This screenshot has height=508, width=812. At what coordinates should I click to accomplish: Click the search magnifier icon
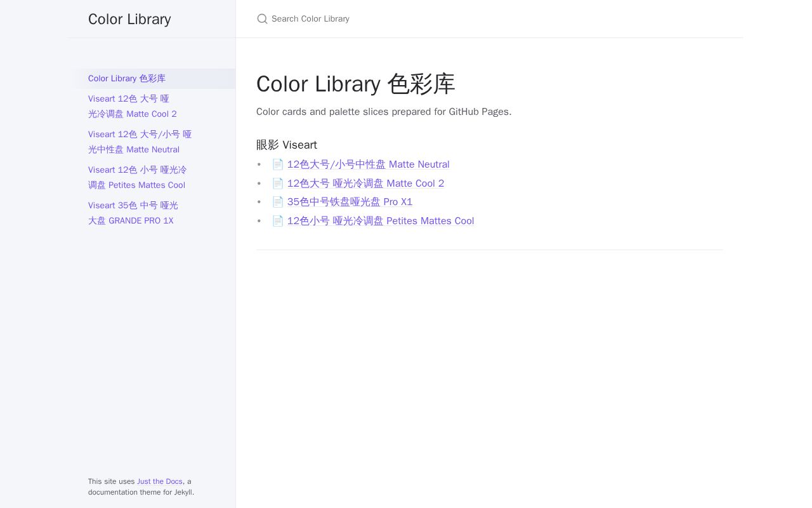(262, 19)
